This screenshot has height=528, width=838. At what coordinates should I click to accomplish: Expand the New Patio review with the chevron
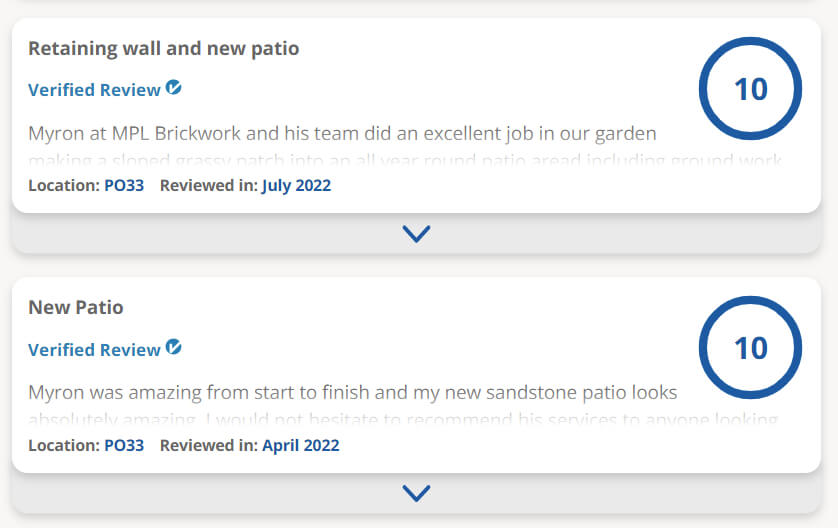(x=416, y=493)
